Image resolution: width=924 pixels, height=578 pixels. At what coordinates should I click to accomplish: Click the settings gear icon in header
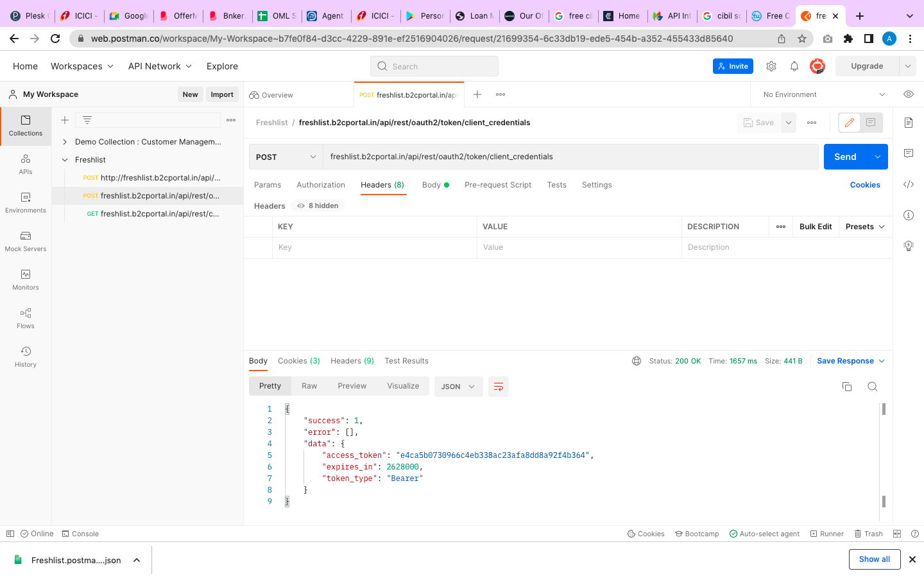coord(771,66)
